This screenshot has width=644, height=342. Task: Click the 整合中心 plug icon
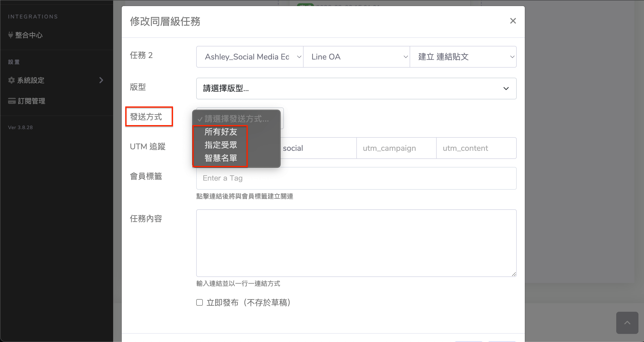click(x=11, y=35)
